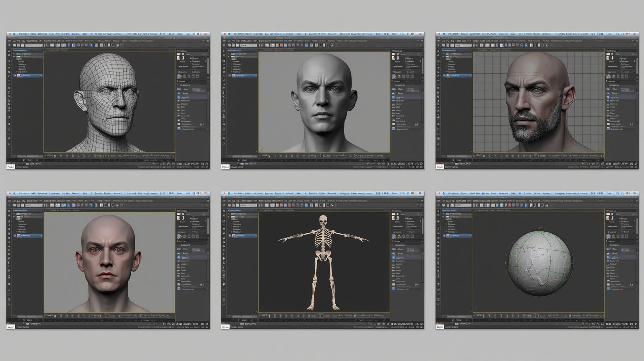644x361 pixels.
Task: Toggle first blue property icon in wireframe head window
Action: (x=179, y=93)
